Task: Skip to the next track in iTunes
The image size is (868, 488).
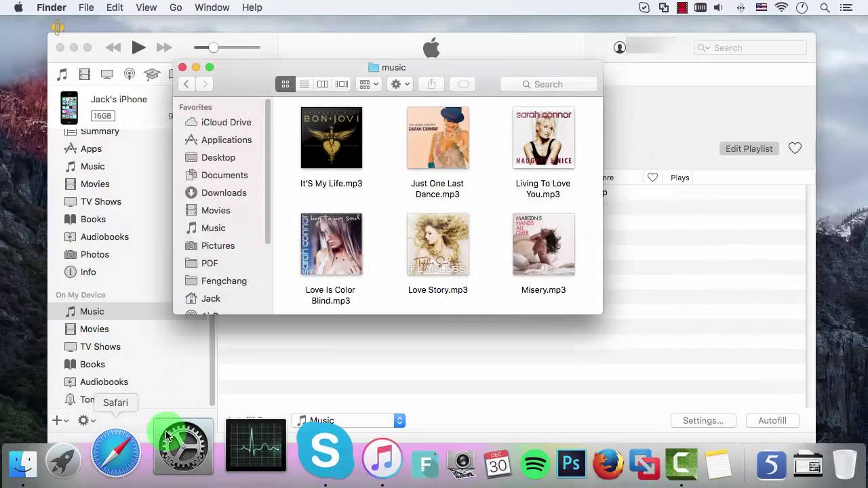Action: point(164,47)
